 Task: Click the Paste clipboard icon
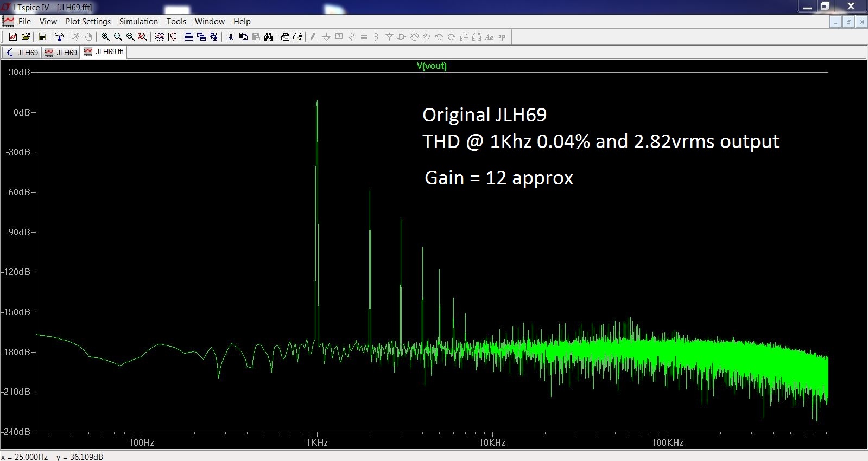pos(256,37)
